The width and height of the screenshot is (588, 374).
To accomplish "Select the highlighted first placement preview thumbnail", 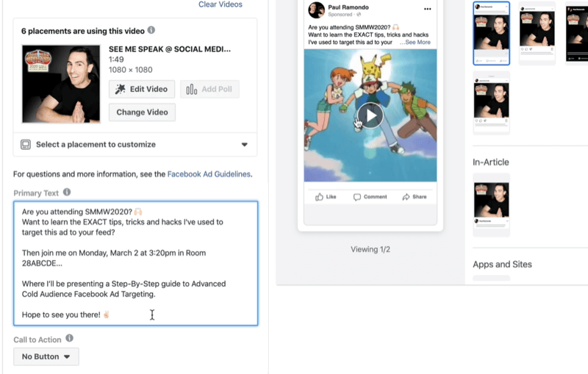I will point(491,33).
